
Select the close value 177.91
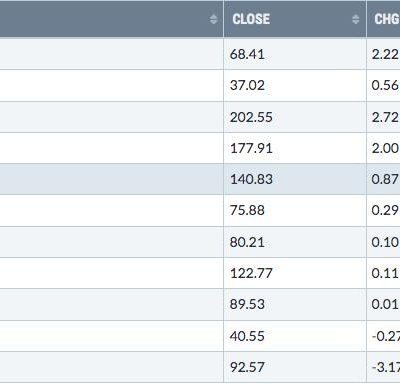point(251,148)
